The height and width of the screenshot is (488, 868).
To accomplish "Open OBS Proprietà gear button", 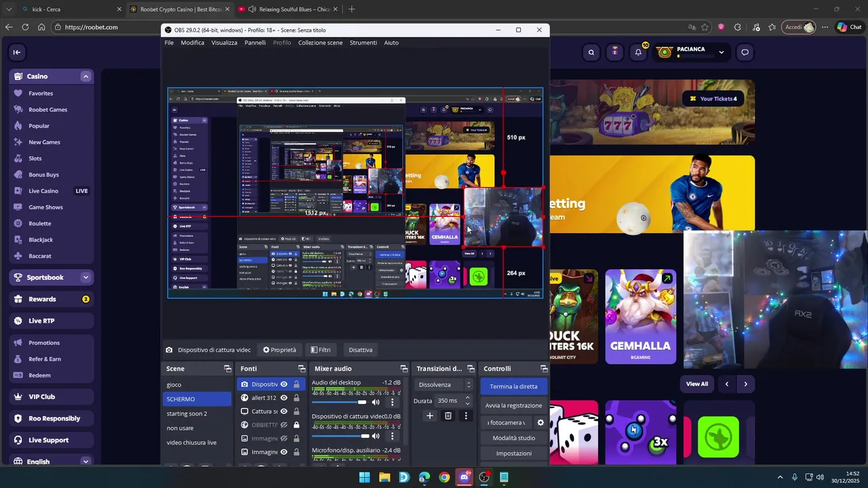I will [x=279, y=350].
